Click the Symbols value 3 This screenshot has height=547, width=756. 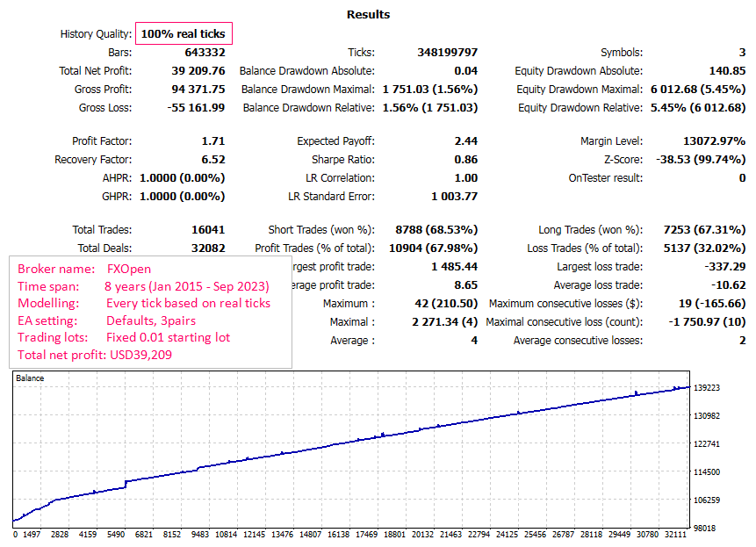(x=743, y=53)
